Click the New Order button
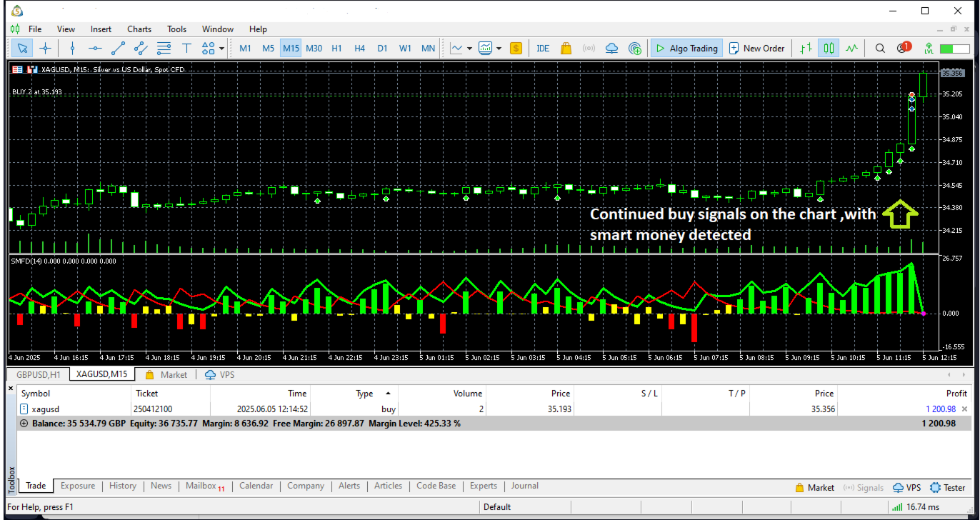 pyautogui.click(x=756, y=49)
